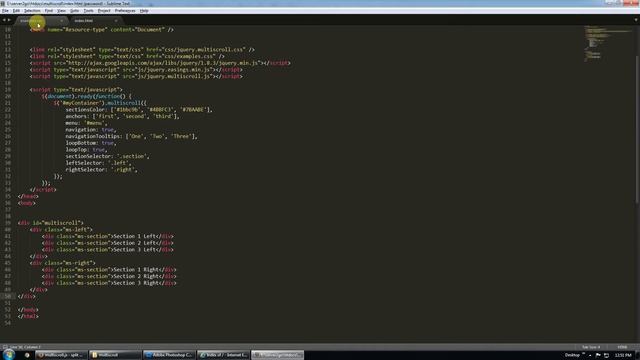
Task: Click the Action Center flag icon
Action: tap(598, 355)
